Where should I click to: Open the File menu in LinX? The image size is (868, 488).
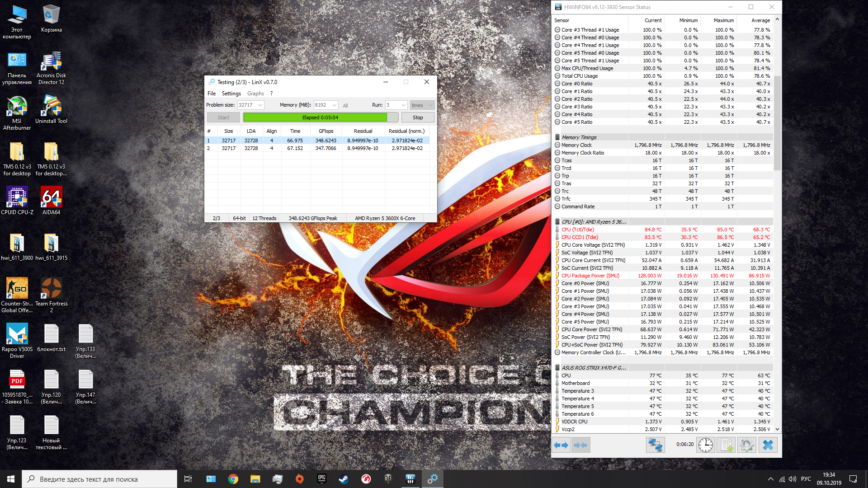click(x=212, y=94)
